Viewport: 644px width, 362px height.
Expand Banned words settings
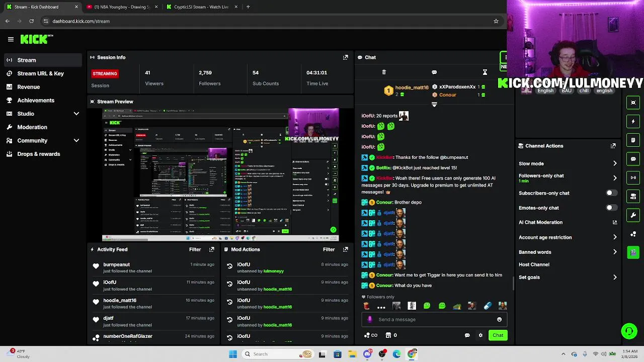tap(615, 252)
